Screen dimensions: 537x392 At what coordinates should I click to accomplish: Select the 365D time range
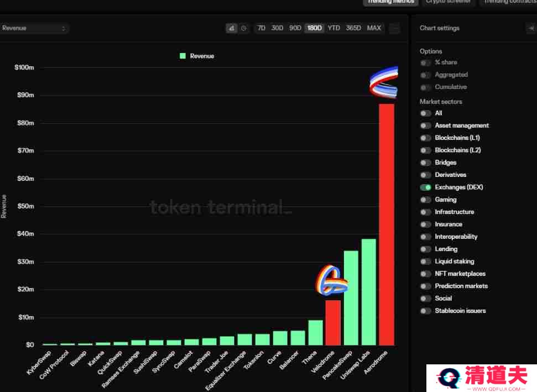click(353, 28)
